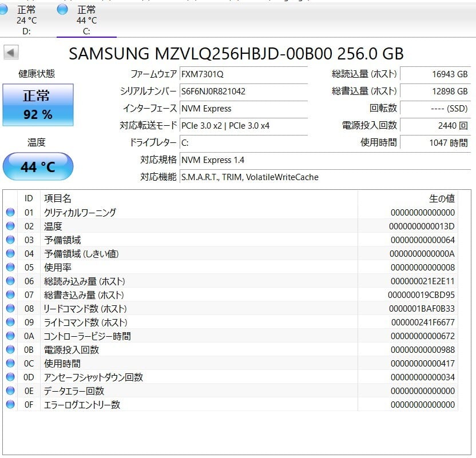Click the previous disk arrow button
Screen dimensions: 476x458
[11, 53]
